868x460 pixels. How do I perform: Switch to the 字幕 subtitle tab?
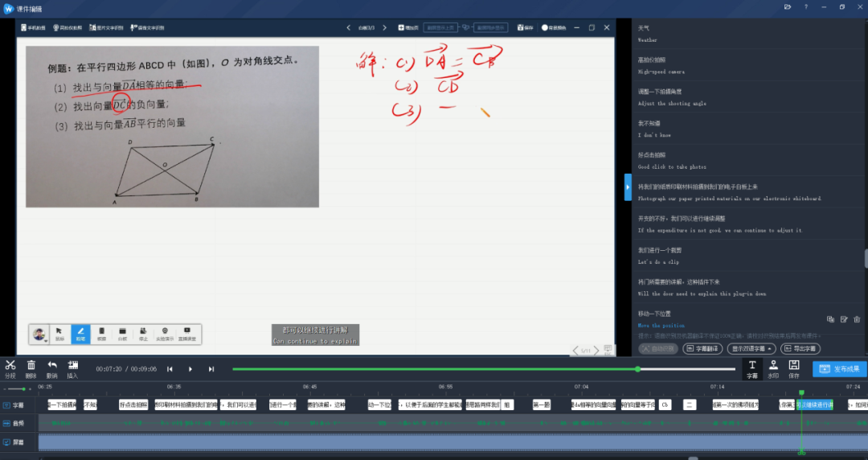(752, 368)
